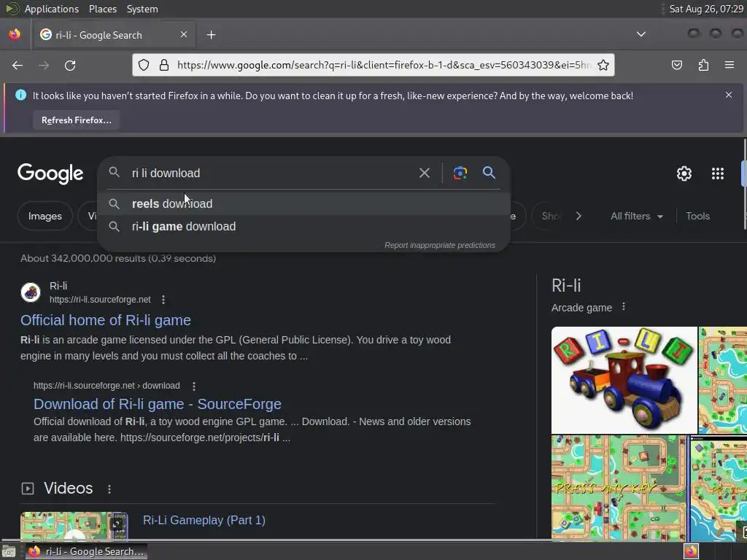Image resolution: width=747 pixels, height=560 pixels.
Task: Open Ri-Li Gameplay (Part 1) video link
Action: 204,520
